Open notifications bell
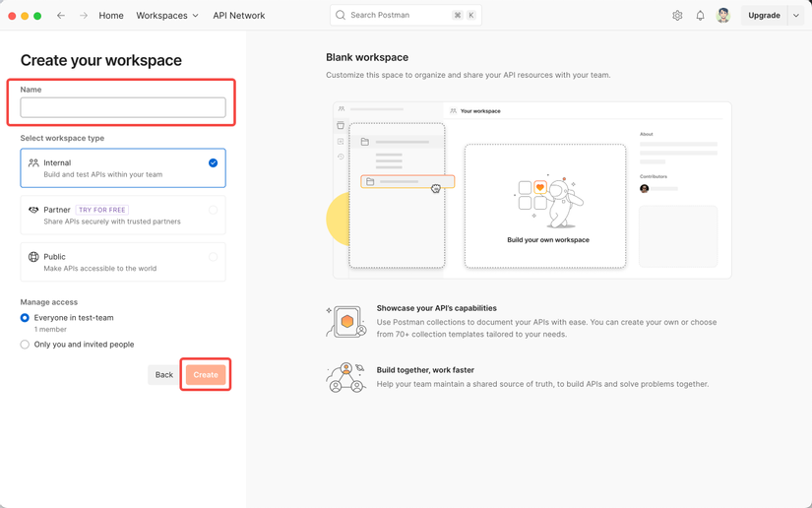 (700, 16)
